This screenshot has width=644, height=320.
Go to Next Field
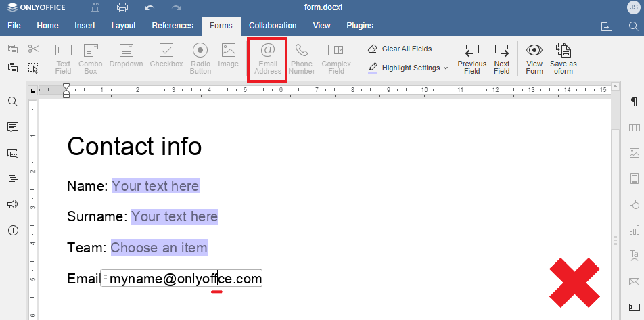[x=501, y=58]
